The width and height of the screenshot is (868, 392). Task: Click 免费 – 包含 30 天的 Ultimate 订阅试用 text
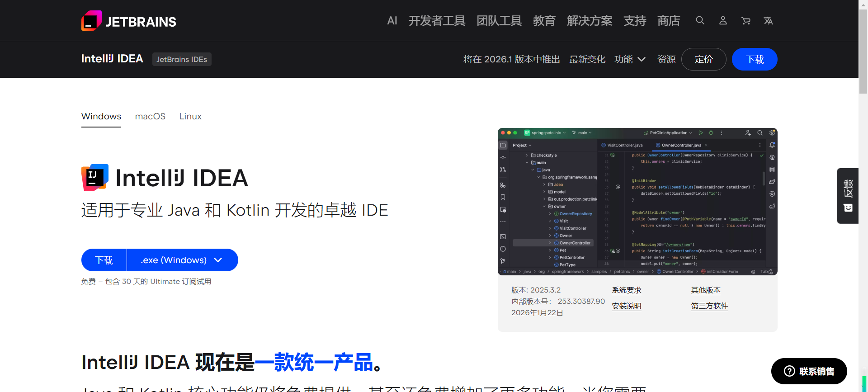coord(146,282)
